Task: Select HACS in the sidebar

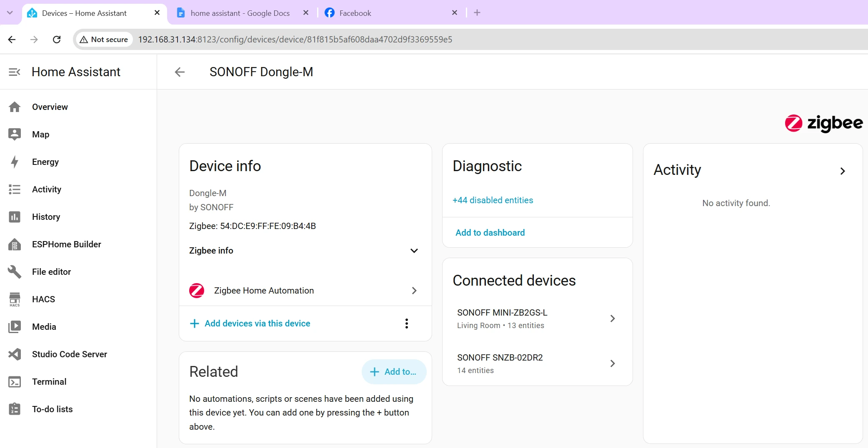Action: (x=78, y=299)
